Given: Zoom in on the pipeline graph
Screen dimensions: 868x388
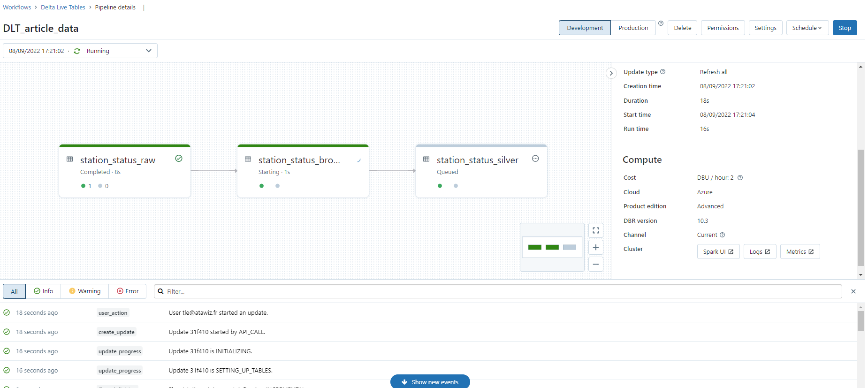Looking at the screenshot, I should (595, 247).
